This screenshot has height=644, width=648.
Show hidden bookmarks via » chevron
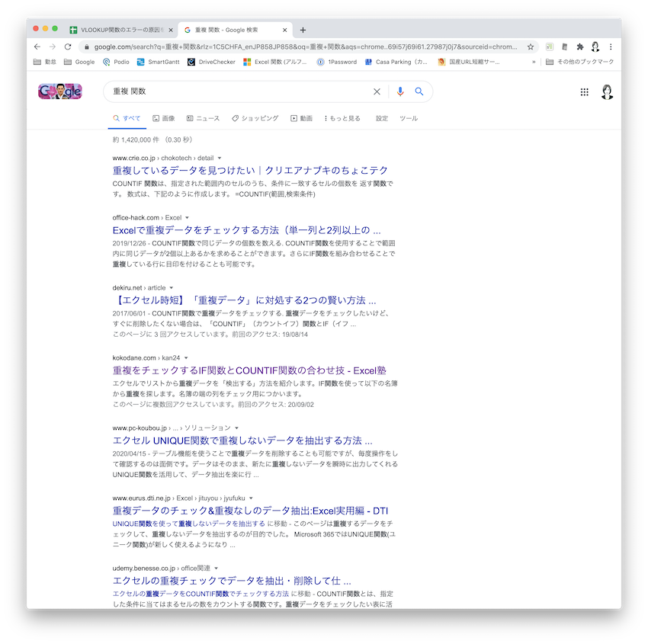[x=534, y=62]
